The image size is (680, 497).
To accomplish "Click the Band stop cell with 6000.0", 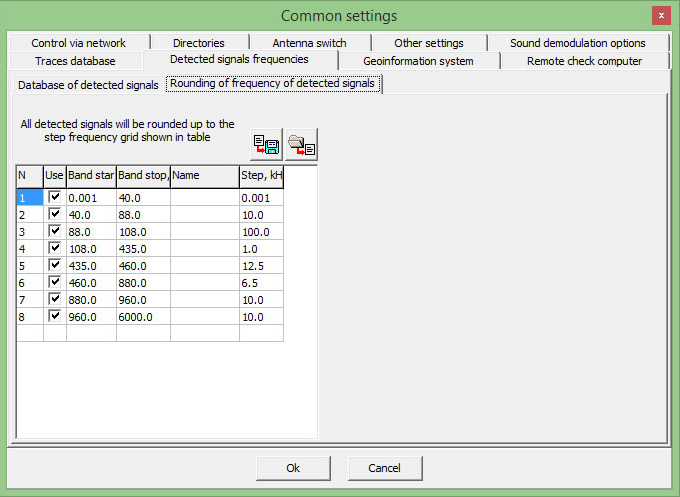I will (x=142, y=317).
